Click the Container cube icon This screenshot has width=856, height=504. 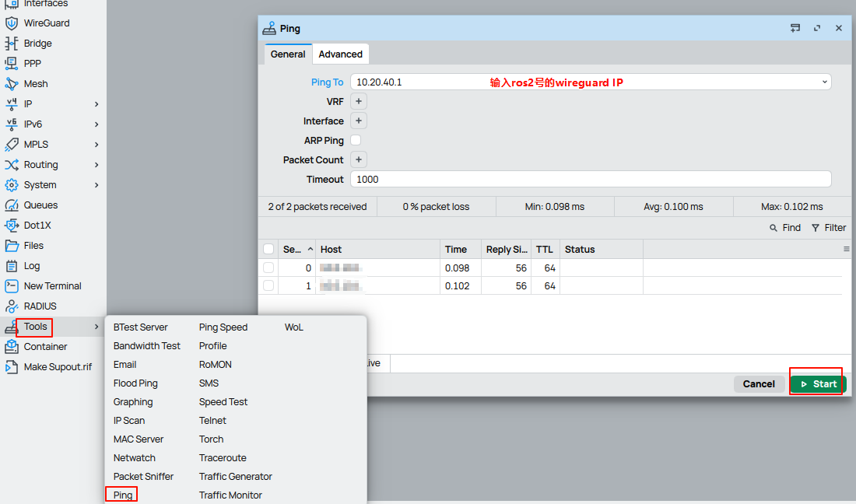[x=12, y=347]
